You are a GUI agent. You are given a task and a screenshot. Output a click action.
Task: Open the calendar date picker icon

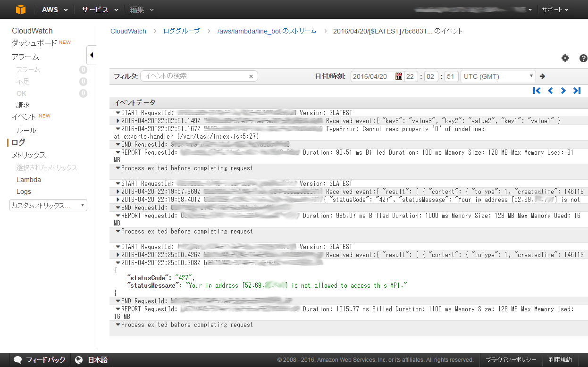pyautogui.click(x=399, y=76)
